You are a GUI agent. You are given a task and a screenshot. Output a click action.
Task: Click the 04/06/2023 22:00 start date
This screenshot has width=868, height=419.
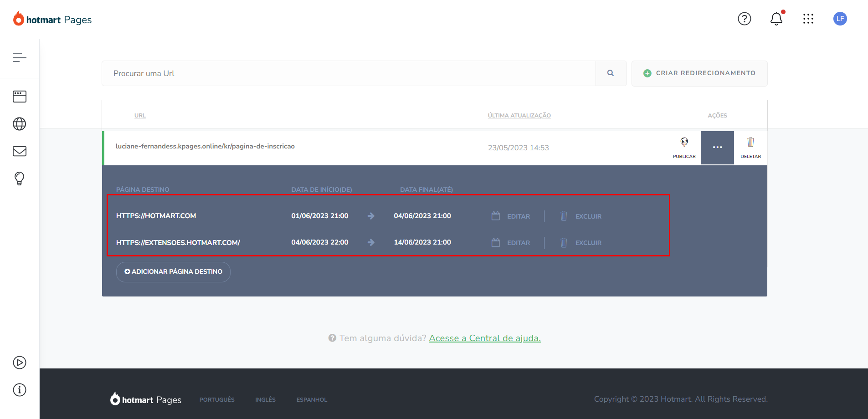(x=320, y=242)
